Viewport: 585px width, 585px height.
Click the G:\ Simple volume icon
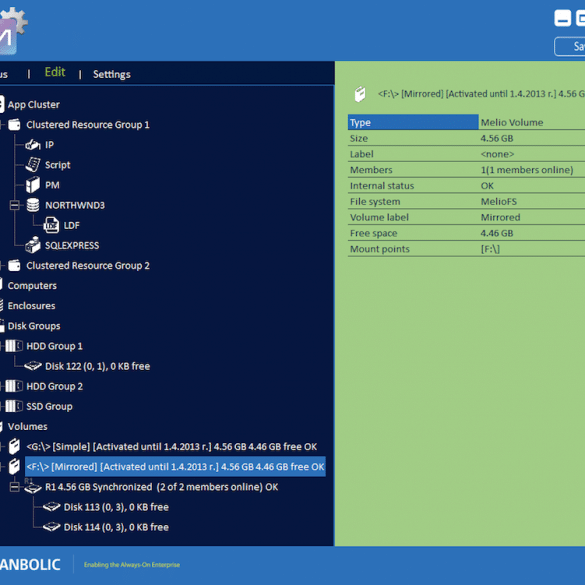click(x=14, y=446)
